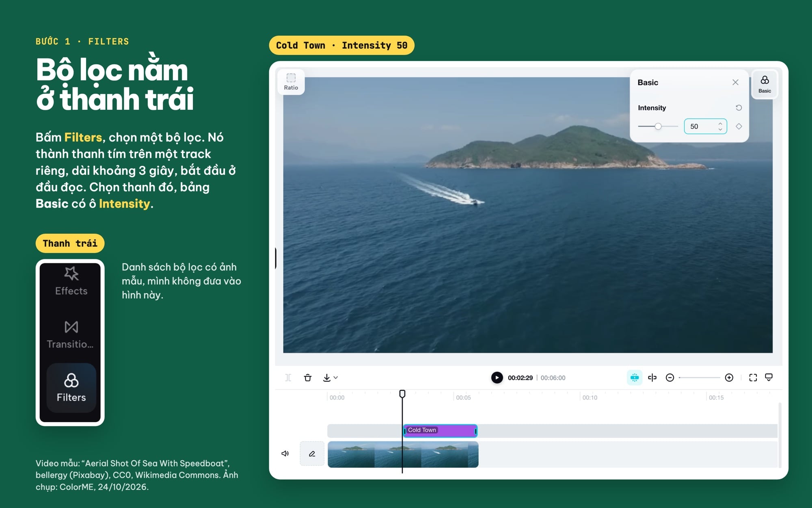
Task: Click the current timecode 00:02:29
Action: (520, 378)
